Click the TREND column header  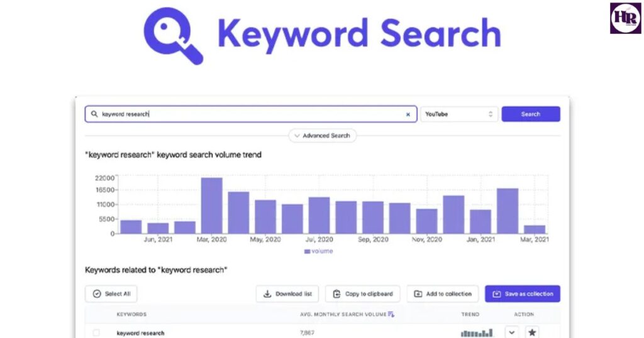470,314
